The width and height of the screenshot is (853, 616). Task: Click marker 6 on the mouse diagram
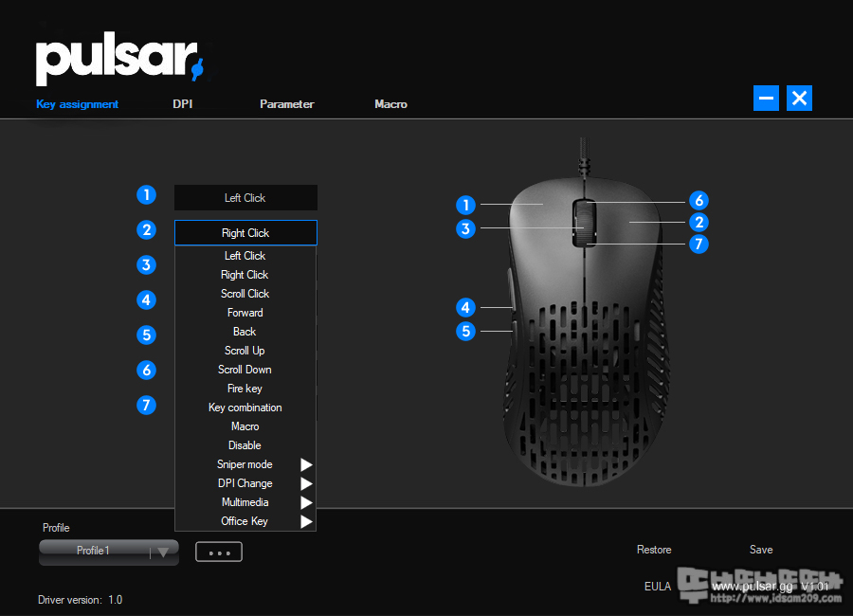point(699,200)
